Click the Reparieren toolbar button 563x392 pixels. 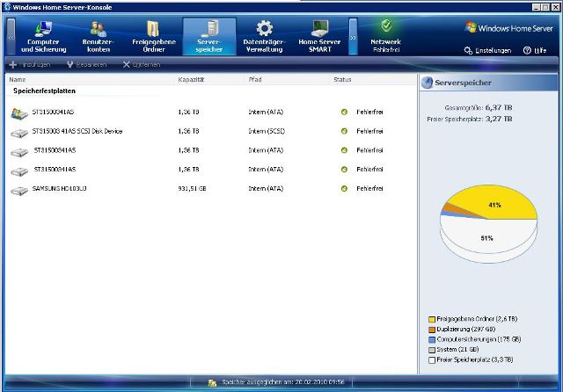point(86,64)
